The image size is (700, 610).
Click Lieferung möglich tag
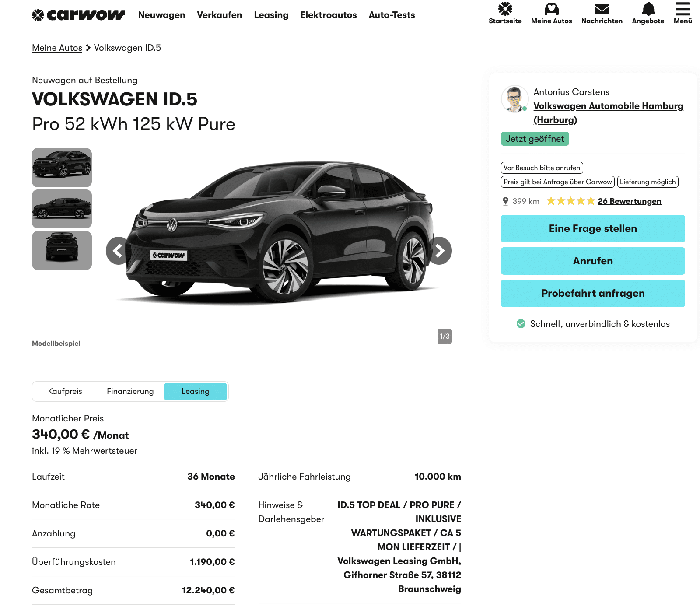[x=647, y=182]
